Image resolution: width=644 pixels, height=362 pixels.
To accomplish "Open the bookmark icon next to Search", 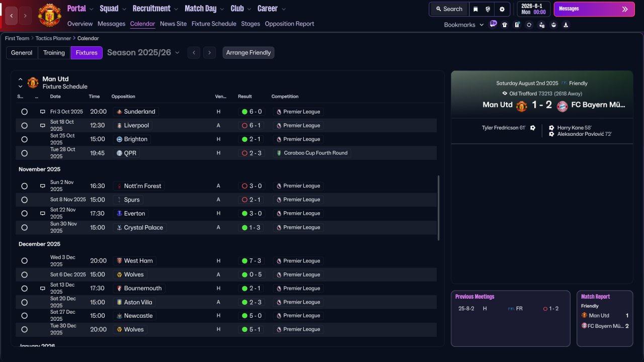I will [475, 9].
